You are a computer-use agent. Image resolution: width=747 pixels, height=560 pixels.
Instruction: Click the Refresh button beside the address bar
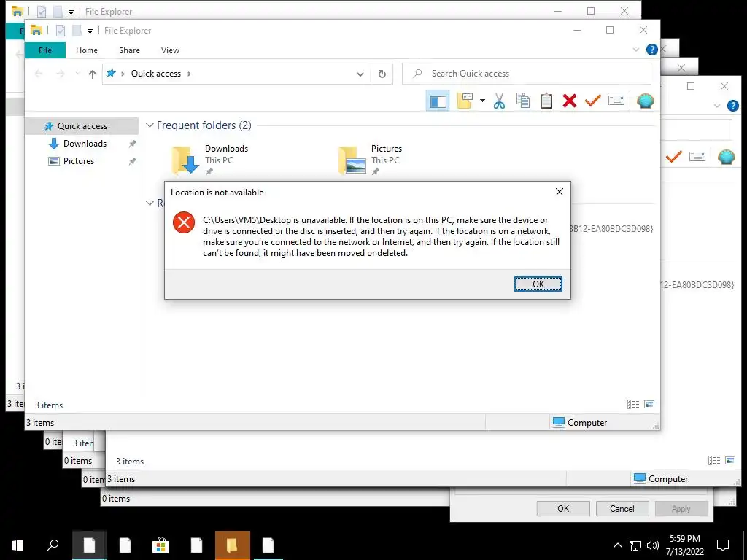(382, 74)
